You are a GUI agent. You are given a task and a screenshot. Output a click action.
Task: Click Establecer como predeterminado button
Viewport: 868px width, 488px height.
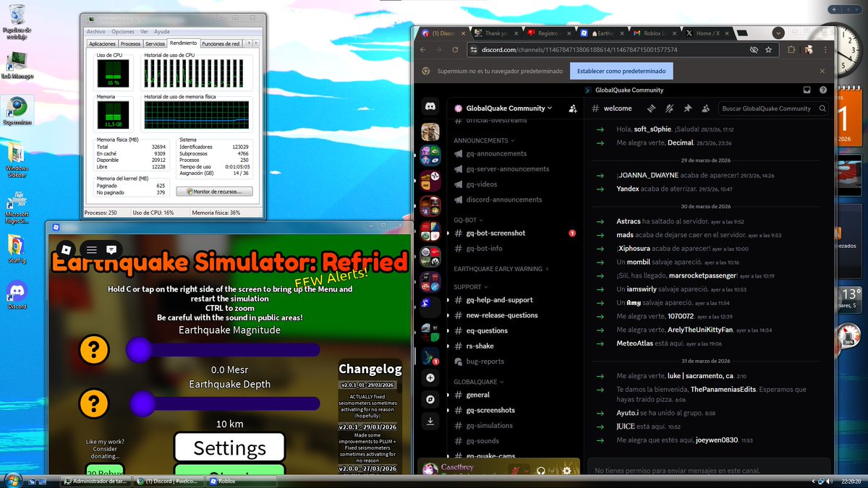coord(621,72)
